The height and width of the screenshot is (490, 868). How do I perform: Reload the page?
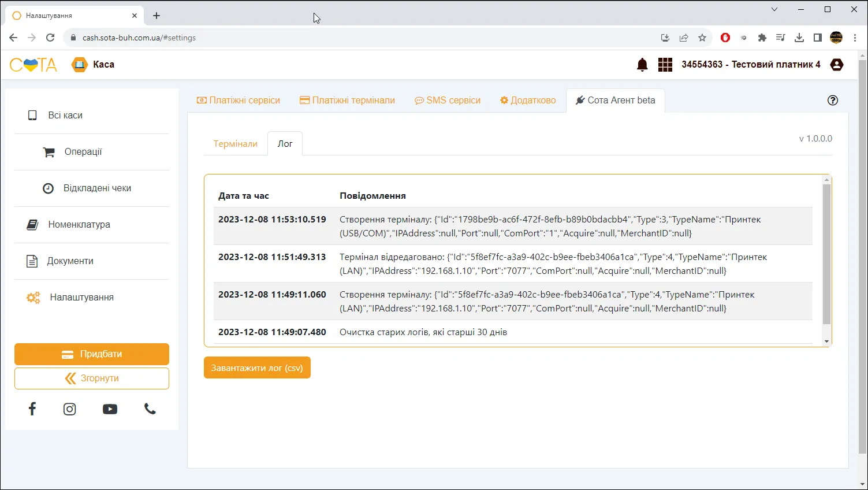coord(50,38)
